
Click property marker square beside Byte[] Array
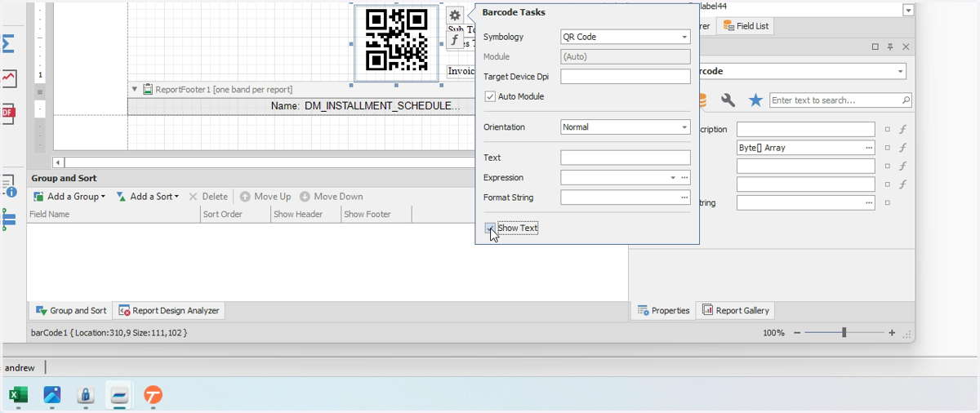pos(888,148)
